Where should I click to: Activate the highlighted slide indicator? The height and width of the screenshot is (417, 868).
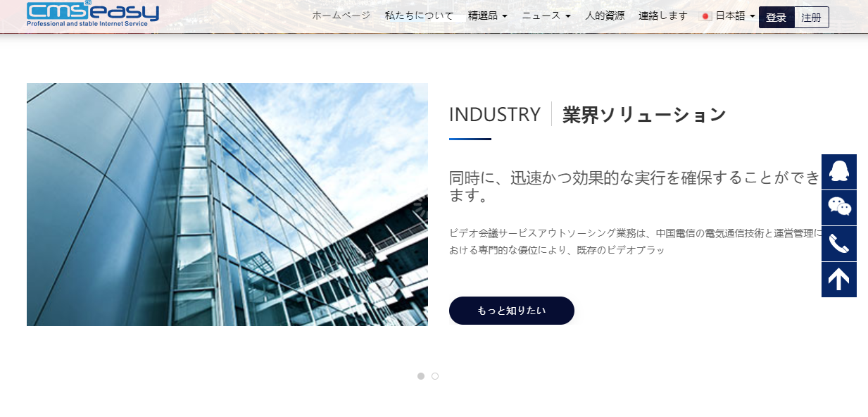[x=421, y=376]
